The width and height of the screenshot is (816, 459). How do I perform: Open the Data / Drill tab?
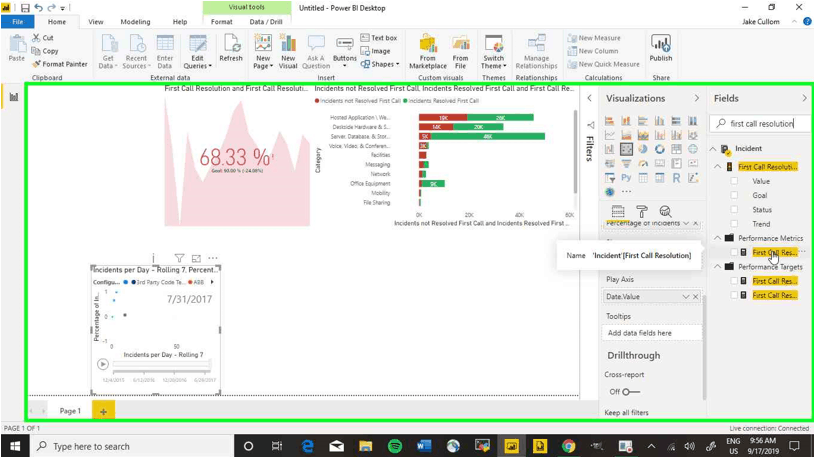pos(266,22)
